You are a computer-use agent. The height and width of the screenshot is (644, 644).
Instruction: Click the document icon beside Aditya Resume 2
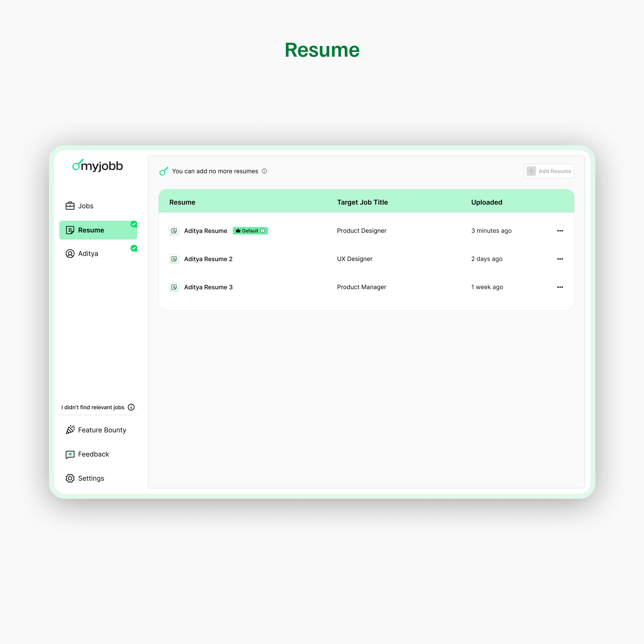tap(174, 259)
